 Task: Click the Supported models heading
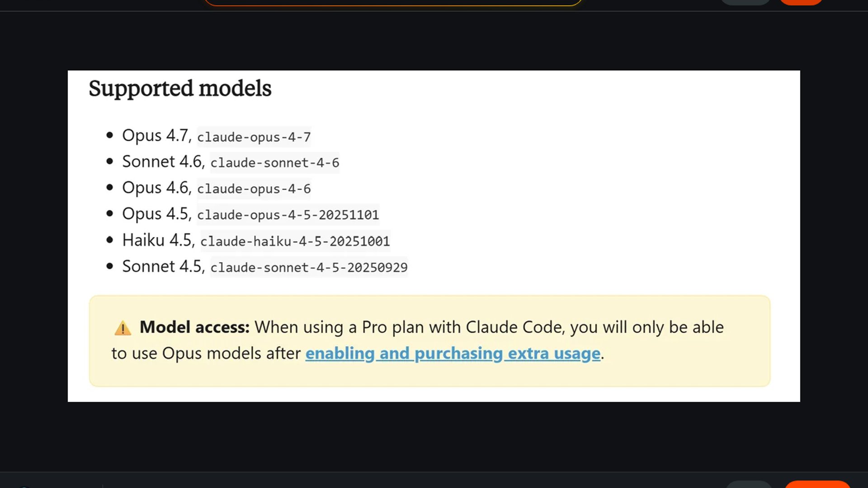click(180, 88)
